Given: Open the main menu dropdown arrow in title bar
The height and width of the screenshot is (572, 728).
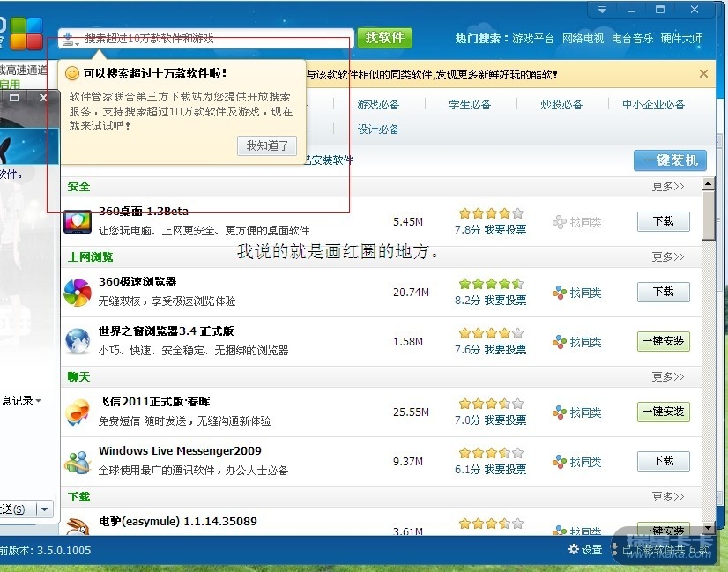Looking at the screenshot, I should [602, 10].
